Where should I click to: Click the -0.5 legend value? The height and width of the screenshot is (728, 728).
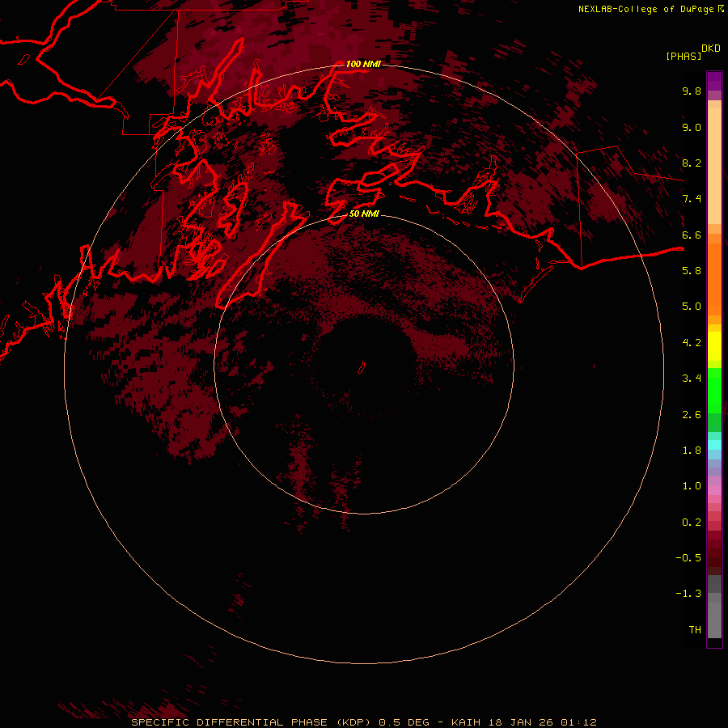(x=688, y=558)
